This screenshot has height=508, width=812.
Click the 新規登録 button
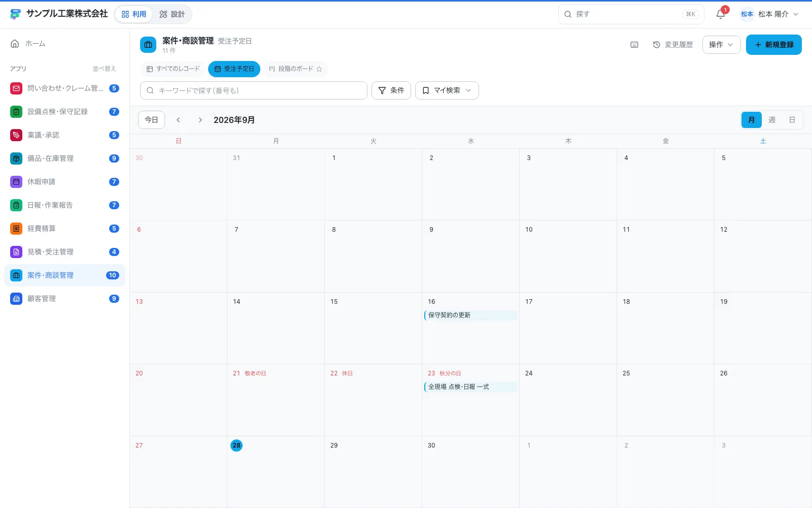[x=774, y=45]
